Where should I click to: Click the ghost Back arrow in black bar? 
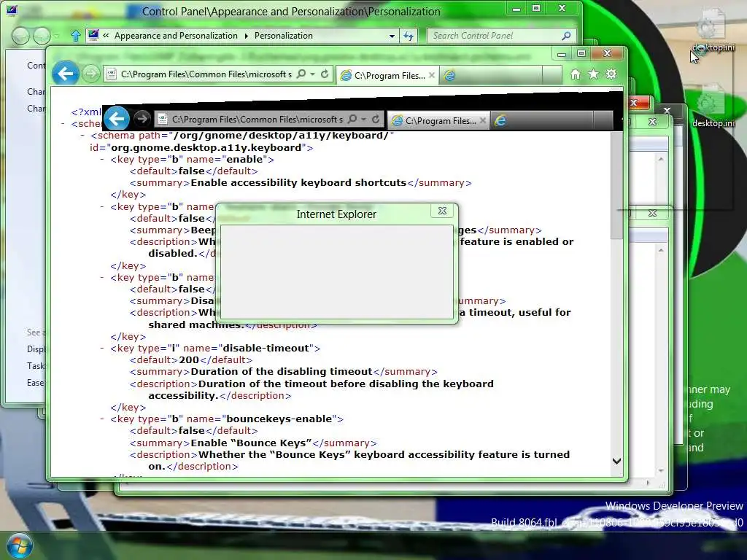tap(116, 119)
